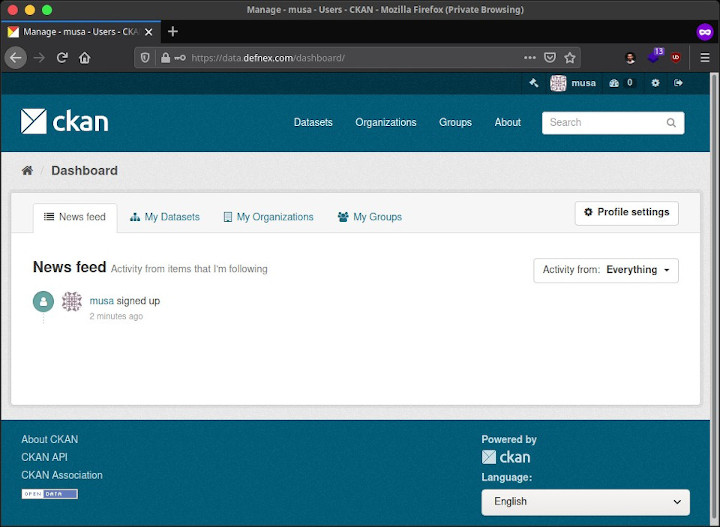Click the user avatar beside signed up entry
720x527 pixels.
[x=72, y=302]
